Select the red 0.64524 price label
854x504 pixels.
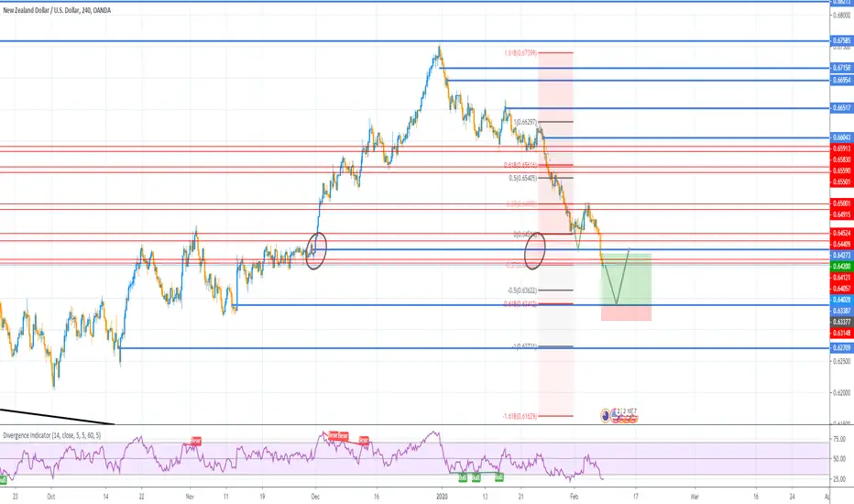click(x=841, y=233)
